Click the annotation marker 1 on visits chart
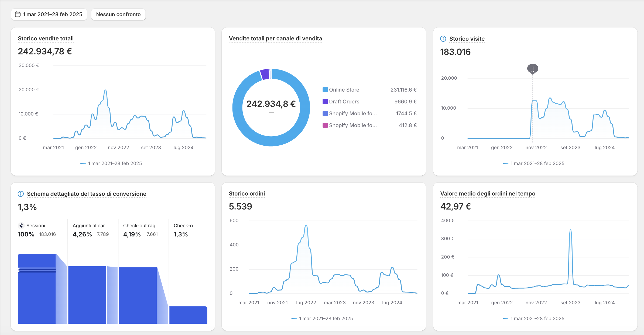The width and height of the screenshot is (644, 335). [533, 69]
